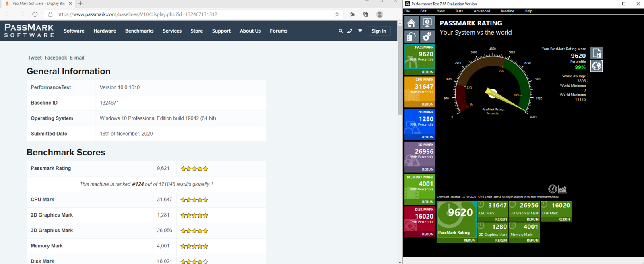Click the Facebook share link

56,58
